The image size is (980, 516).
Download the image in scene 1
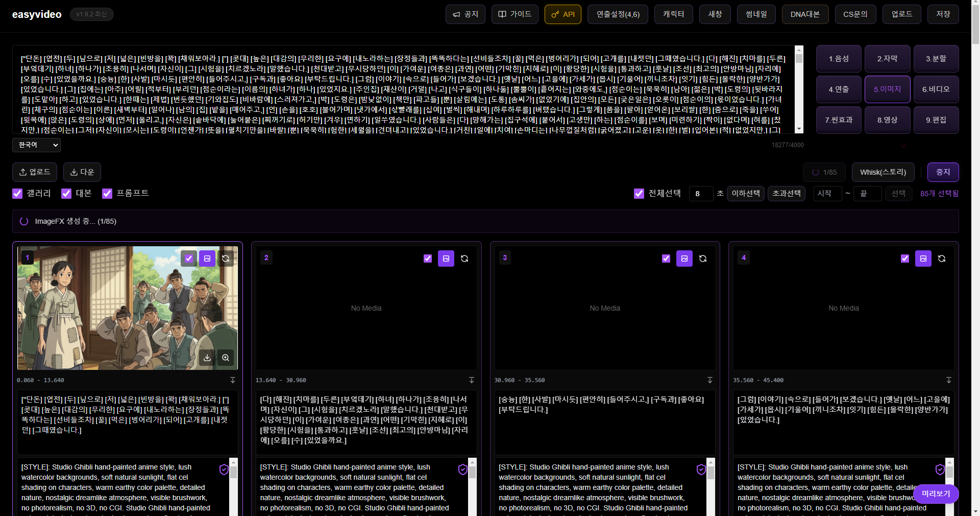pos(207,358)
